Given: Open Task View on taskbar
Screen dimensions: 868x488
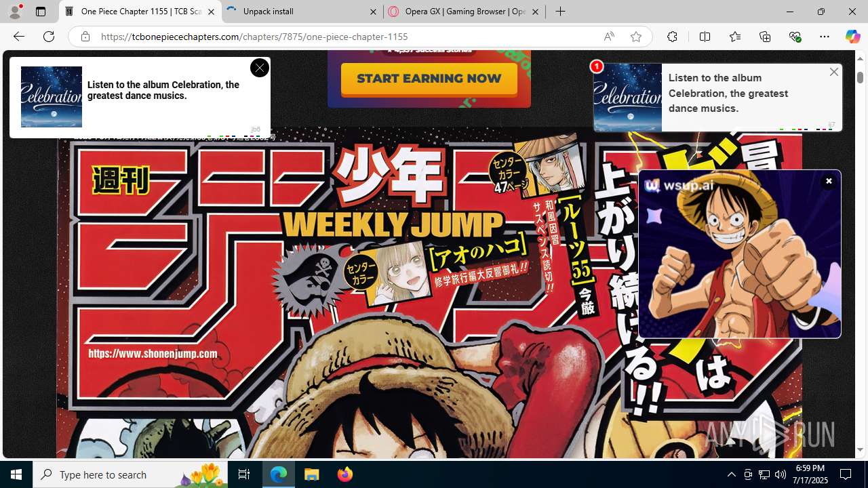Looking at the screenshot, I should click(244, 474).
